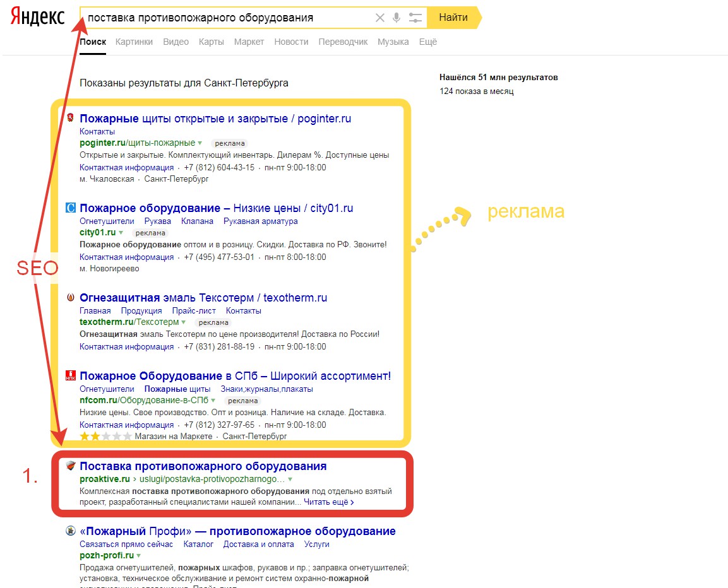Open the Главная sitelink under texotherm

(x=95, y=310)
